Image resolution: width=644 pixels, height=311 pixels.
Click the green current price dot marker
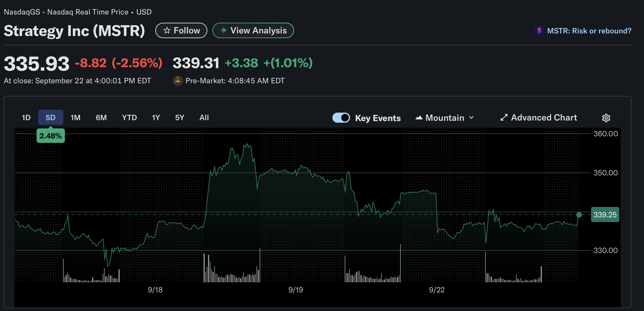coord(579,215)
